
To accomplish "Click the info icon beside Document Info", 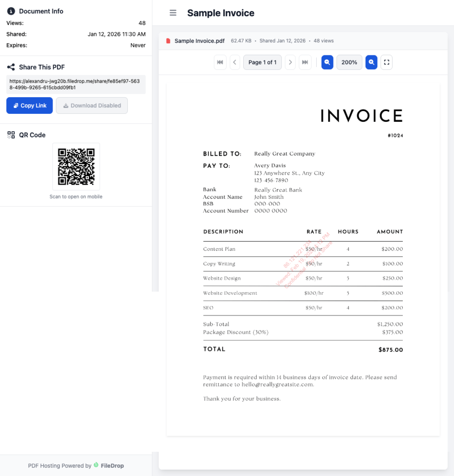I will pos(11,11).
